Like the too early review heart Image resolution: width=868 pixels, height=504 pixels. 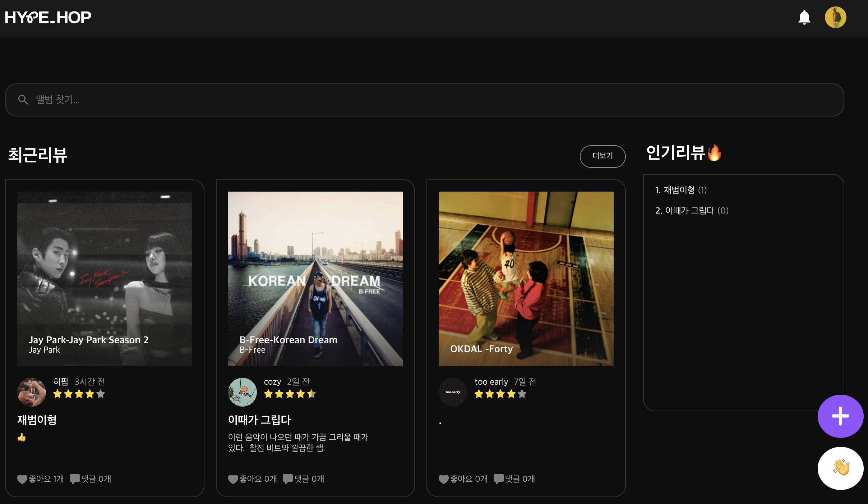pyautogui.click(x=444, y=479)
